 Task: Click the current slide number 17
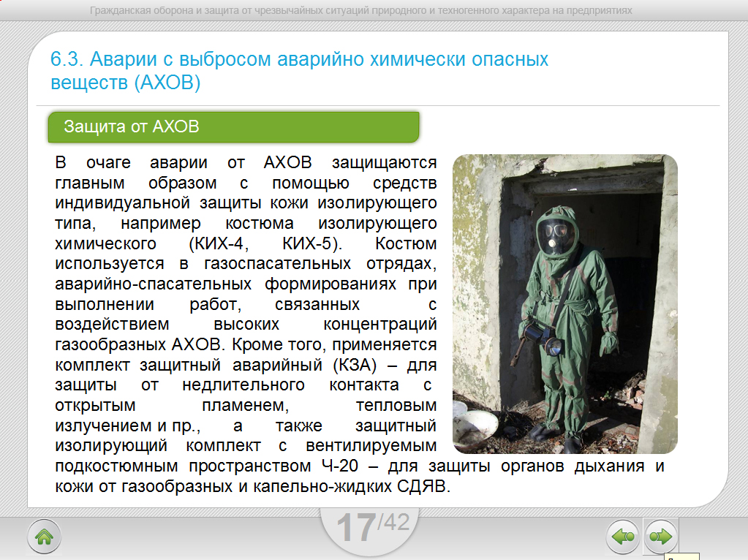(356, 529)
